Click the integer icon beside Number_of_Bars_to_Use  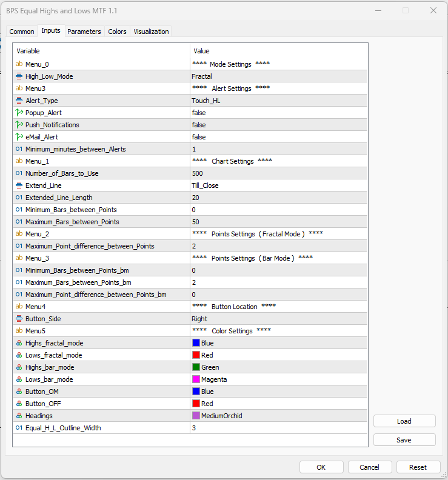[19, 173]
